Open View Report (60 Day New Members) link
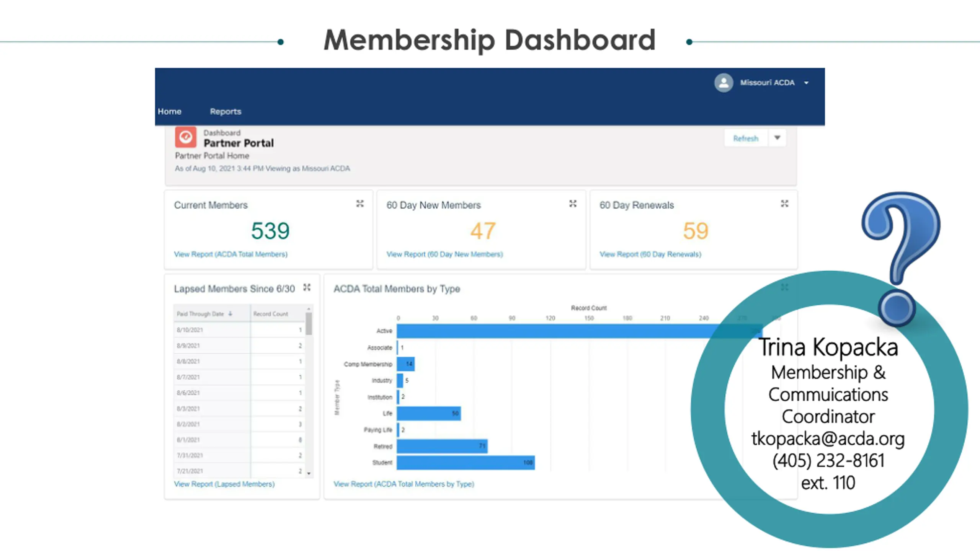Screen dimensions: 980x551 click(444, 254)
